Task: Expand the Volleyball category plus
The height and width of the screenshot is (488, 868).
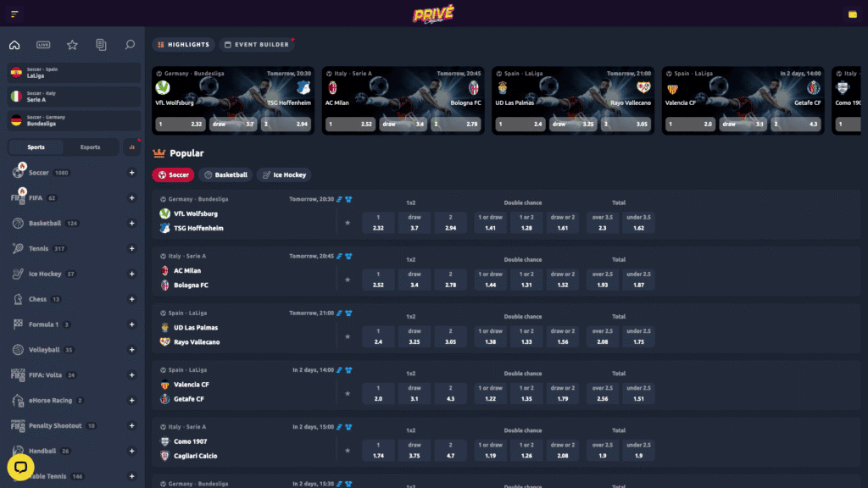Action: (x=131, y=350)
